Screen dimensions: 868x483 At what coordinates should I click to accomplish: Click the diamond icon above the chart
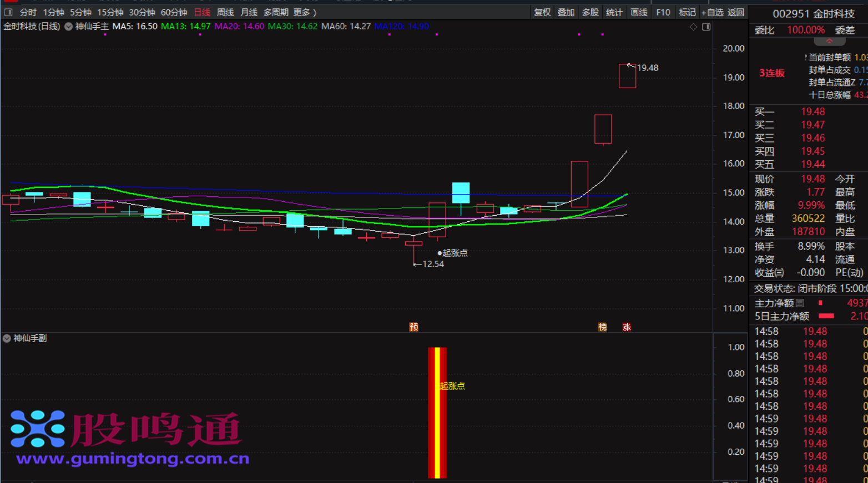(693, 27)
